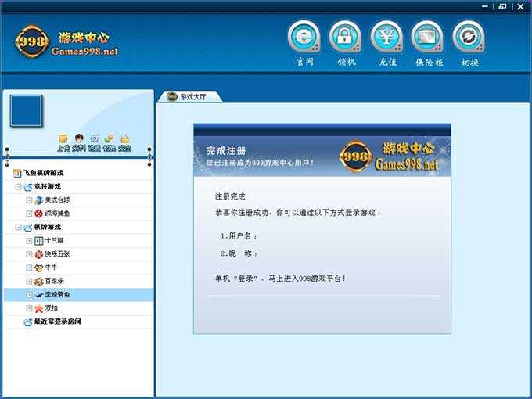This screenshot has width=532, height=399.
Task: Expand the 十三道 tree node
Action: (x=29, y=241)
